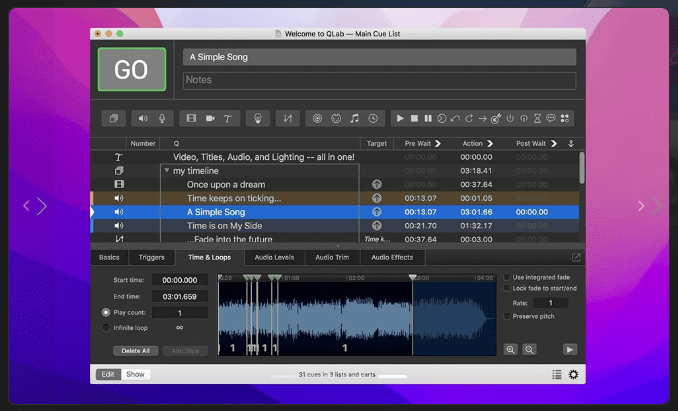
Task: Click the Action column chevron
Action: click(490, 143)
